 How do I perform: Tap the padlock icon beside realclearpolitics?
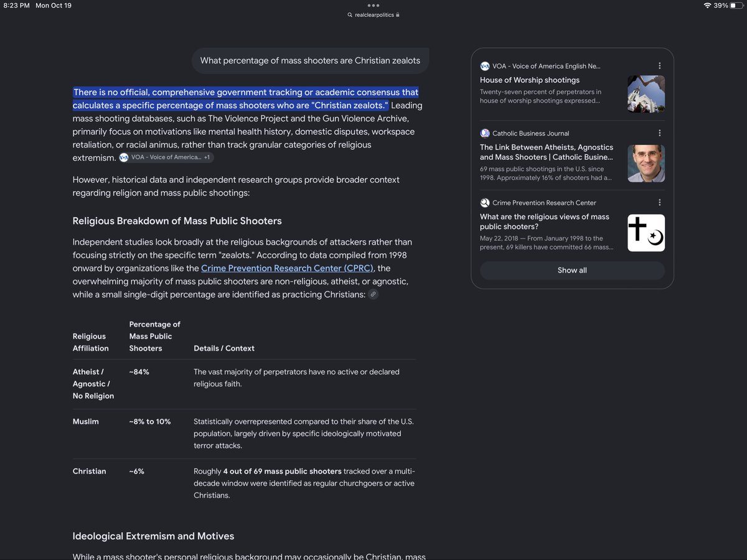[398, 15]
